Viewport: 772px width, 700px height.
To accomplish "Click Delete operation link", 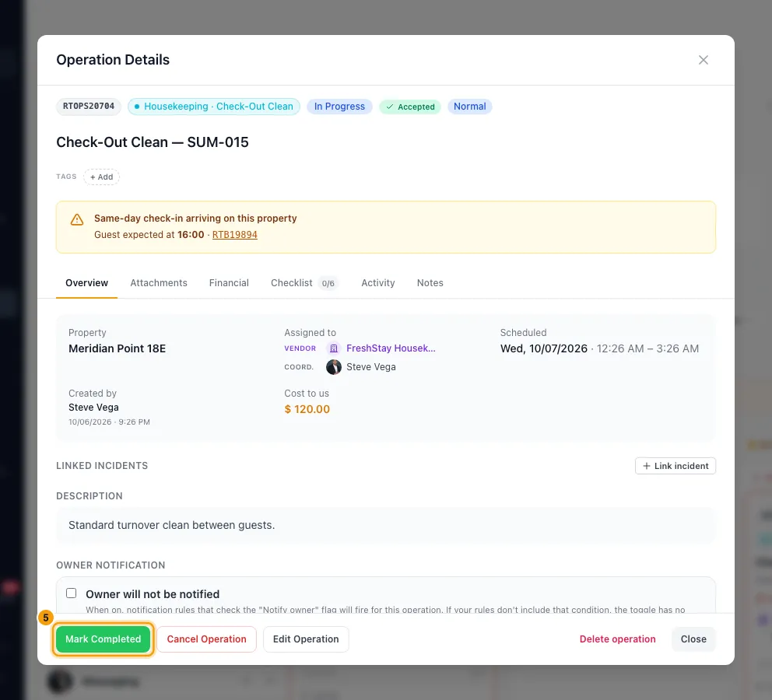I will pyautogui.click(x=617, y=639).
